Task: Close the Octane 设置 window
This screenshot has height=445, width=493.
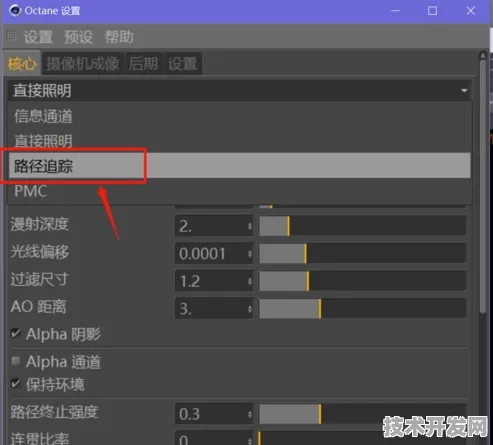Action: (471, 11)
